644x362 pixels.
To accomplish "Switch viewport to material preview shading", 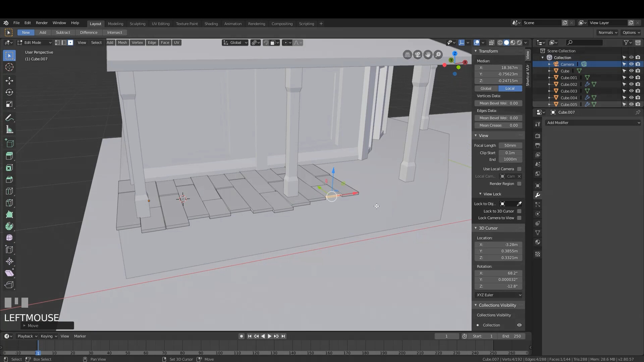I will pos(513,43).
